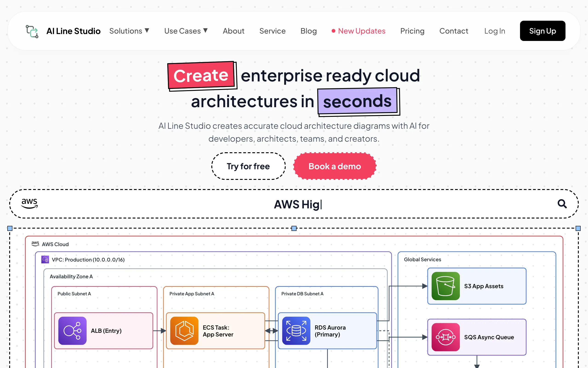The height and width of the screenshot is (368, 588).
Task: Click the AWS logo in search bar
Action: tap(29, 204)
